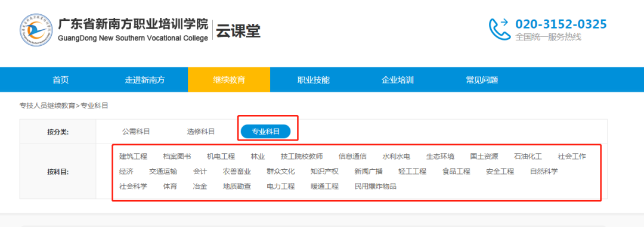Open the 企业培训 navigation tab

pyautogui.click(x=398, y=80)
